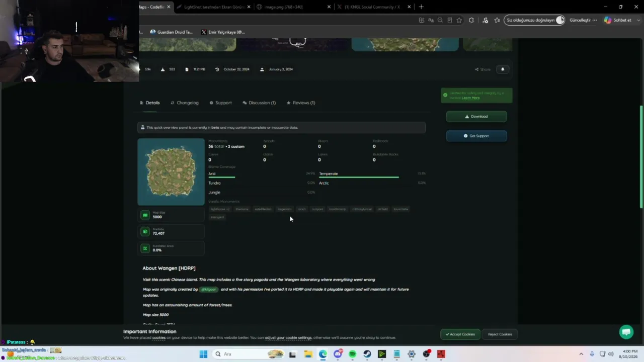Open Steam from the taskbar
The image size is (644, 362).
pyautogui.click(x=367, y=354)
